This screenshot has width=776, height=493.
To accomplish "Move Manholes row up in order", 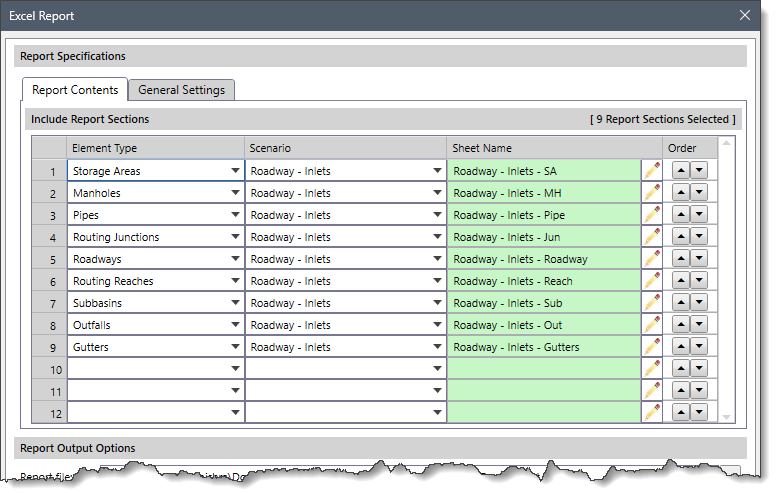I will tap(681, 192).
